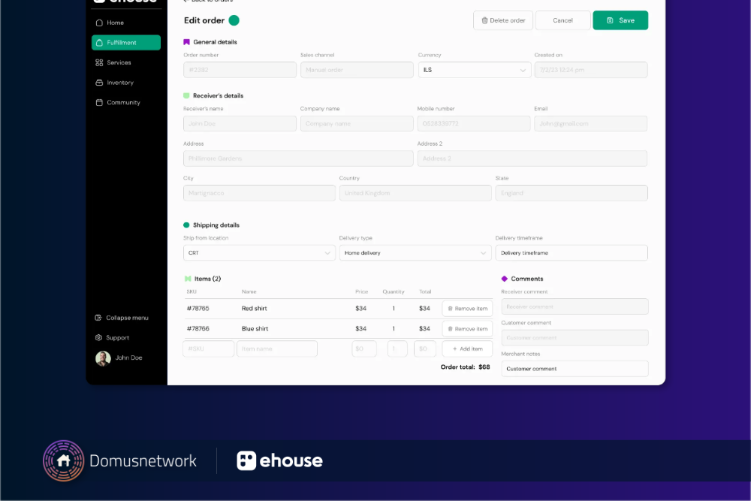This screenshot has width=751, height=501.
Task: Click the Order total $68 text
Action: point(465,367)
